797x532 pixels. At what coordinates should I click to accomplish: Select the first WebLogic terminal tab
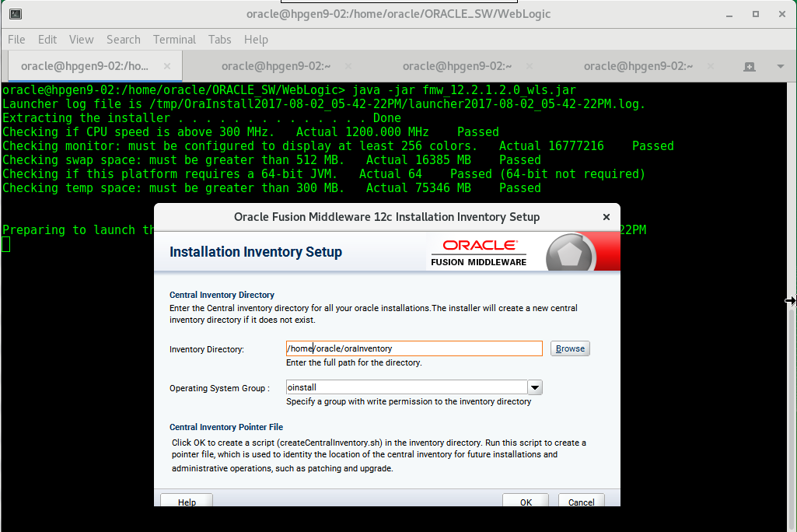click(86, 66)
